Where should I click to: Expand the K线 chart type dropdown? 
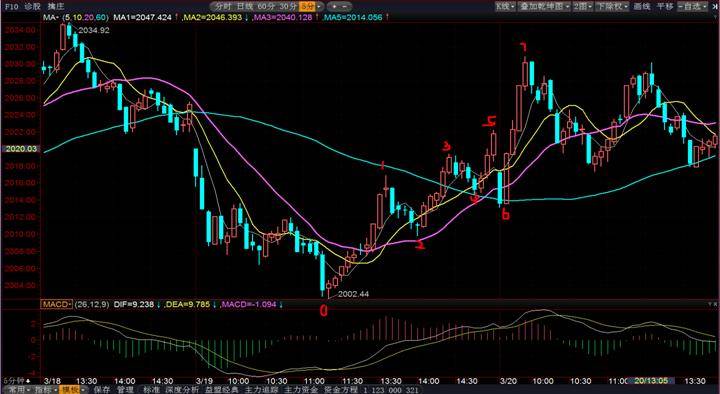click(505, 6)
